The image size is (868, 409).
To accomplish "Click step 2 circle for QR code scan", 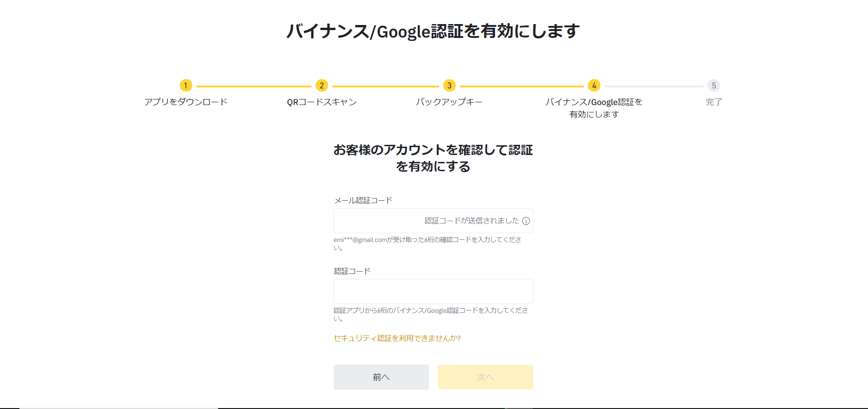I will 322,86.
